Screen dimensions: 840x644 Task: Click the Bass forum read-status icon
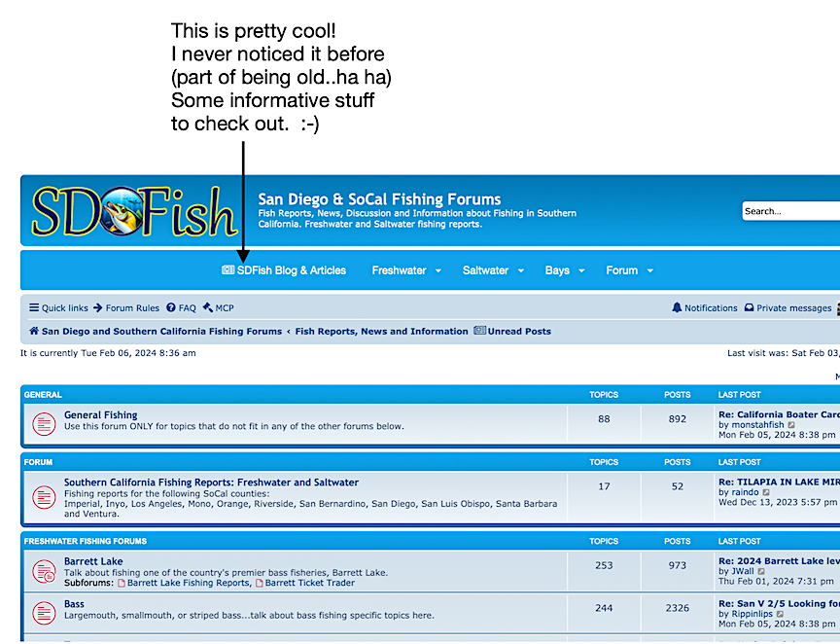pos(44,613)
